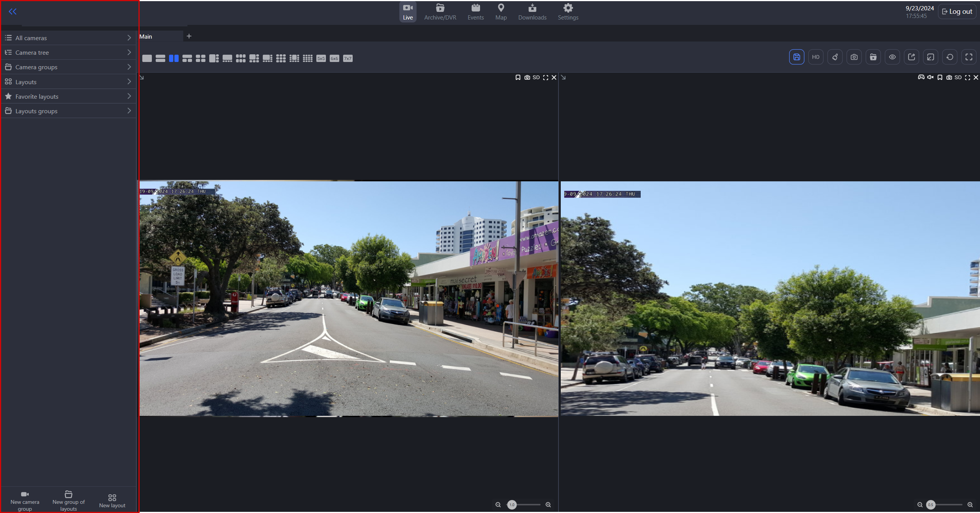Viewport: 980px width, 513px height.
Task: Bookmark the left camera feed
Action: pos(518,77)
